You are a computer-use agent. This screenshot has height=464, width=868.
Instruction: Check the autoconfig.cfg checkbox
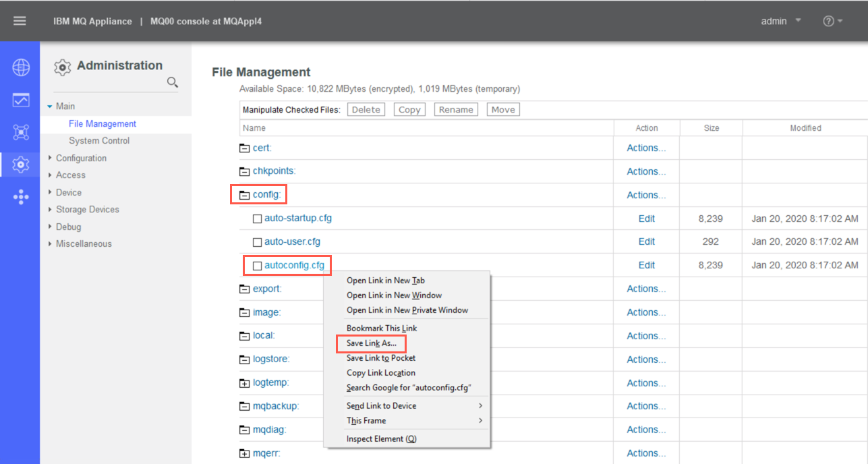(x=257, y=266)
